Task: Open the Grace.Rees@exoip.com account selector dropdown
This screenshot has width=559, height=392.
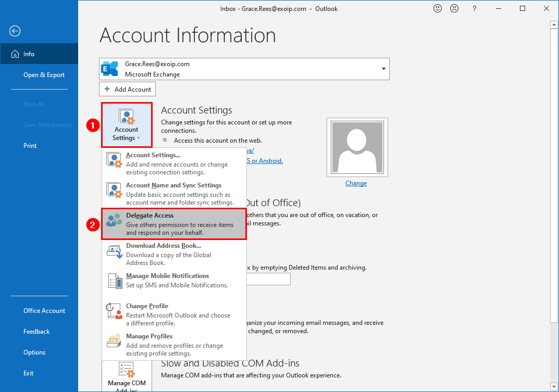Action: pyautogui.click(x=244, y=69)
